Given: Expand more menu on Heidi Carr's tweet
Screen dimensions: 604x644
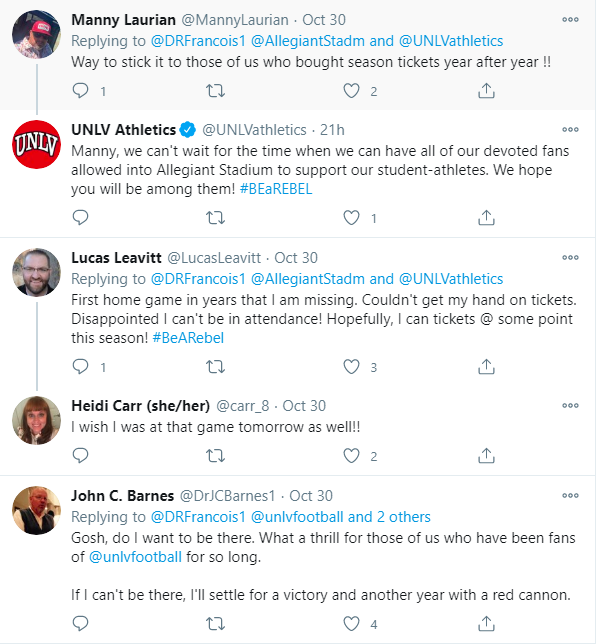Looking at the screenshot, I should [570, 406].
